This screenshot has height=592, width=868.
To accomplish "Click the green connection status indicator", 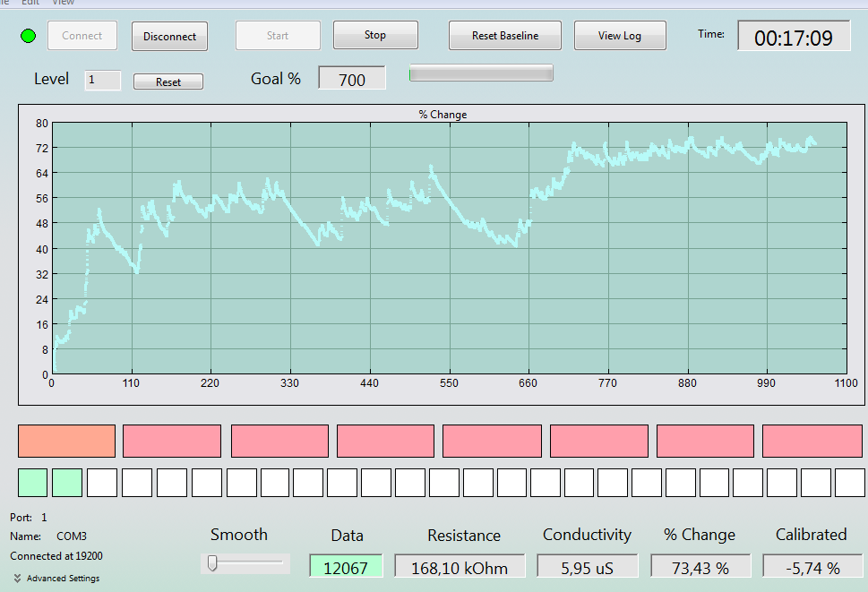I will pyautogui.click(x=29, y=36).
